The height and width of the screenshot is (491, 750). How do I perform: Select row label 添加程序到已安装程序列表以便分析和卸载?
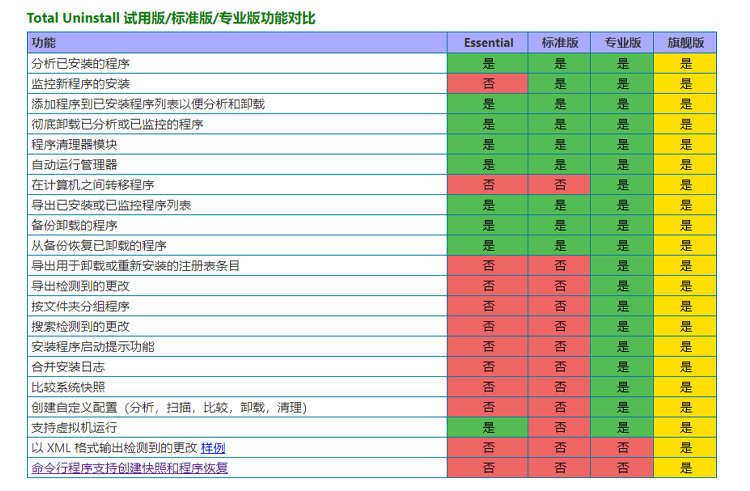click(148, 104)
